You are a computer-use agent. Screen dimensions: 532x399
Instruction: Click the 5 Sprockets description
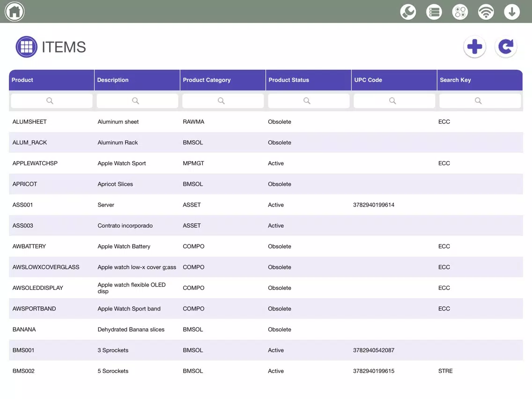pyautogui.click(x=113, y=371)
